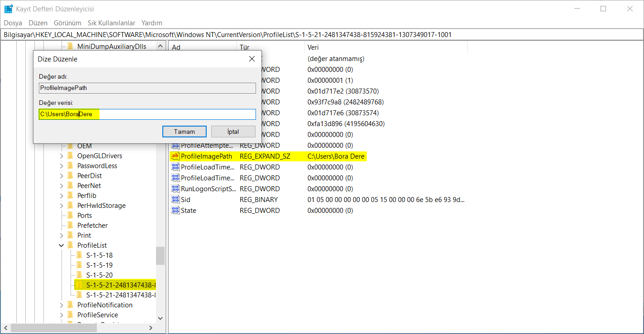Image resolution: width=644 pixels, height=334 pixels.
Task: Sort values by the Veri column header
Action: [386, 47]
